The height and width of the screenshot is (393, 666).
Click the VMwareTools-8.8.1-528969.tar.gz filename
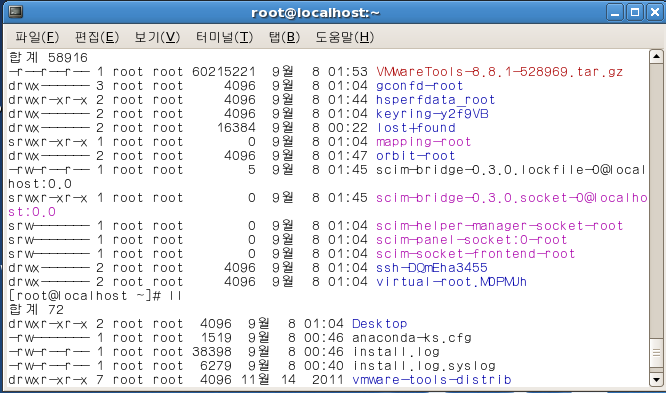coord(500,72)
